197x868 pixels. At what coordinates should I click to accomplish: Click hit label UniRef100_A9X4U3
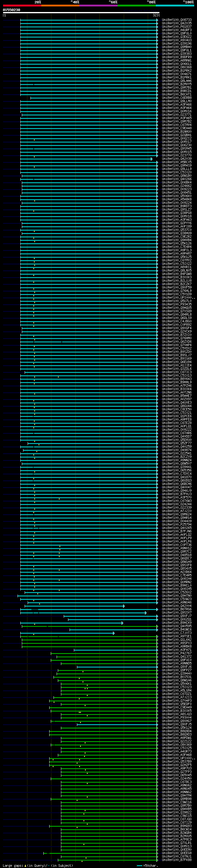coord(177,40)
